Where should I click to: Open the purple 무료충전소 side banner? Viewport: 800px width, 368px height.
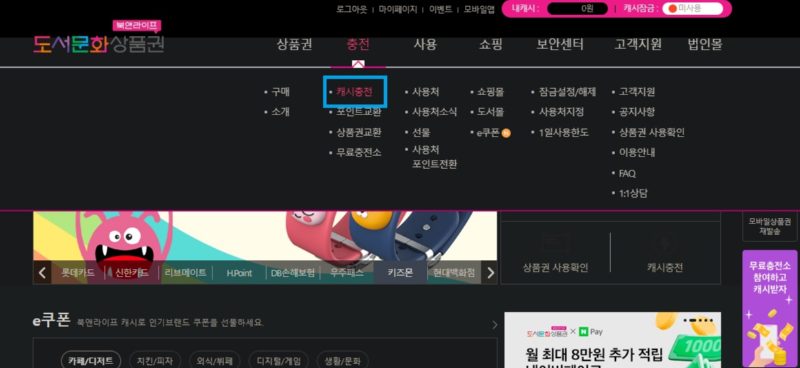(x=770, y=308)
